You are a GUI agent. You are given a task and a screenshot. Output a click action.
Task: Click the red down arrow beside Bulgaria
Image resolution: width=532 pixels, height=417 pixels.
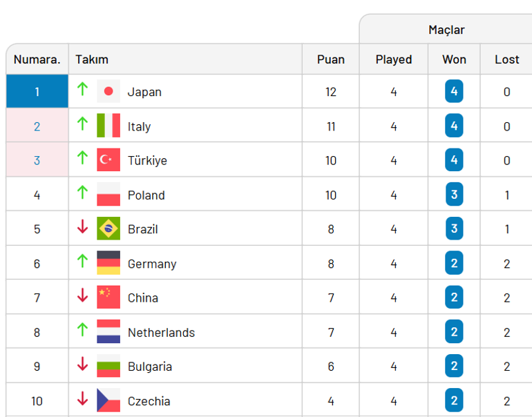[x=82, y=364]
